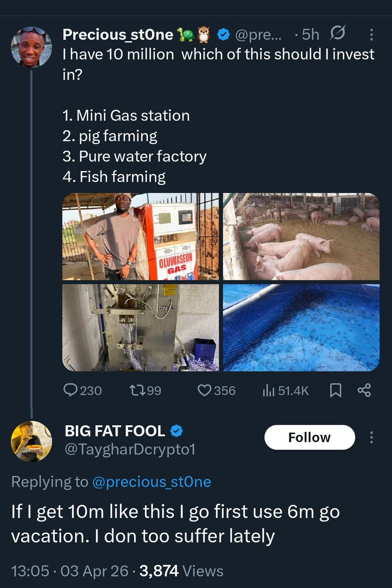View the fish farming pond photo

coord(301,327)
